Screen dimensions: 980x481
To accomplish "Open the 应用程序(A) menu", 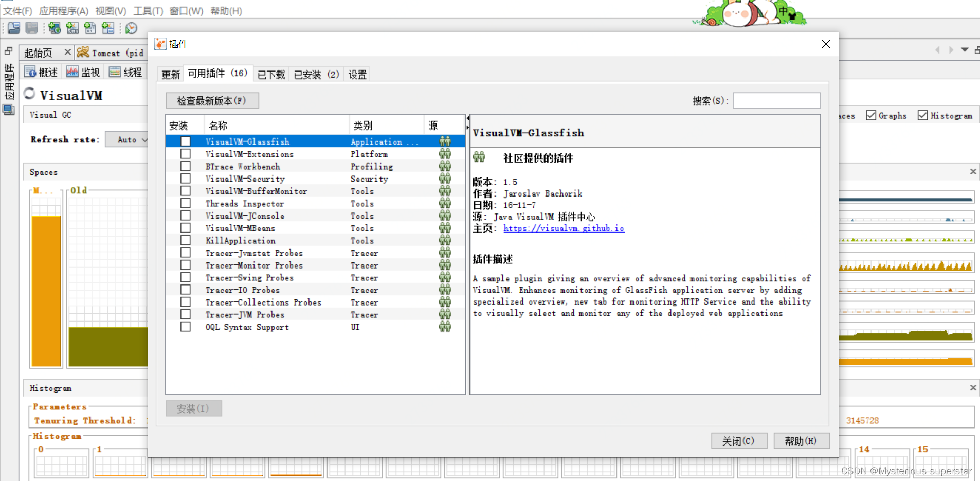I will (64, 11).
